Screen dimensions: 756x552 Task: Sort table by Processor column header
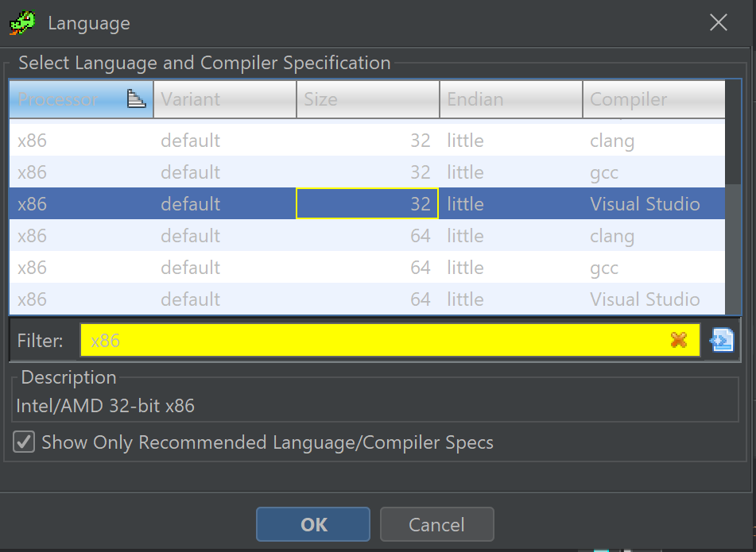pyautogui.click(x=68, y=99)
